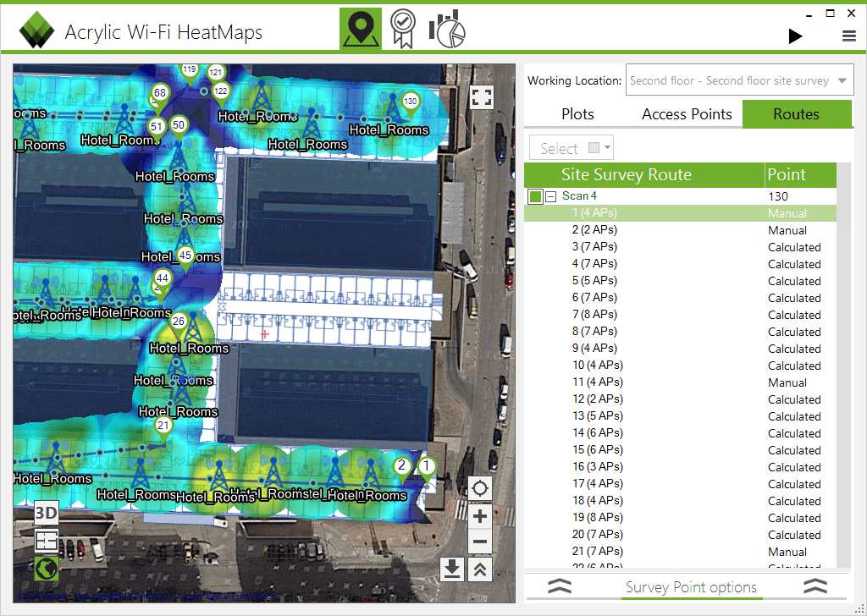Start survey with the play button
867x616 pixels.
795,36
